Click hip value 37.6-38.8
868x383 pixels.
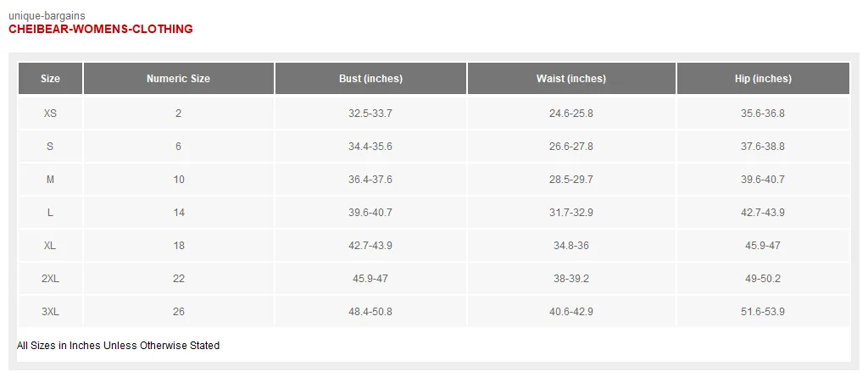(x=763, y=147)
